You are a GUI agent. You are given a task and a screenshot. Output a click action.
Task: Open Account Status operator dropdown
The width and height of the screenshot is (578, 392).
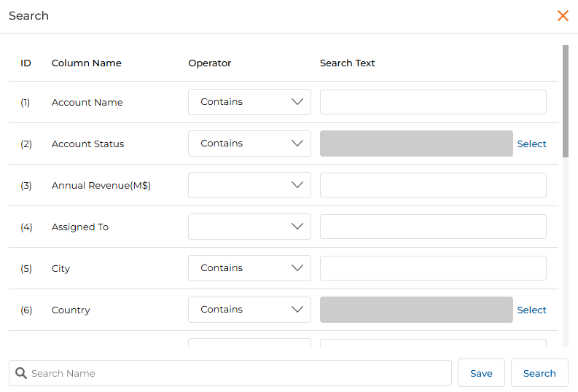pos(249,144)
